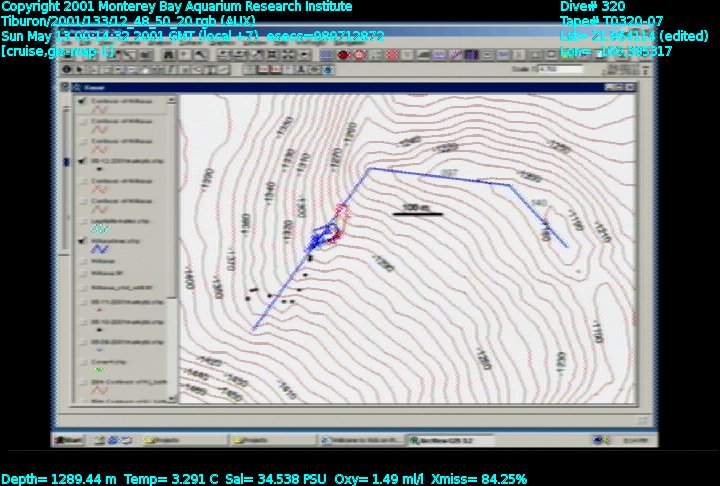This screenshot has height=486, width=720.
Task: Click the blue-red ROV track marker on map
Action: [x=325, y=235]
